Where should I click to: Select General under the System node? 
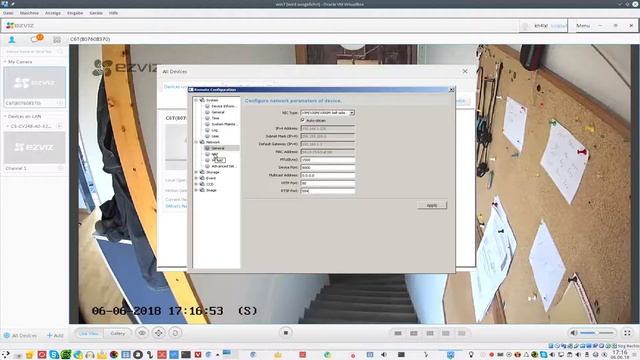point(218,112)
